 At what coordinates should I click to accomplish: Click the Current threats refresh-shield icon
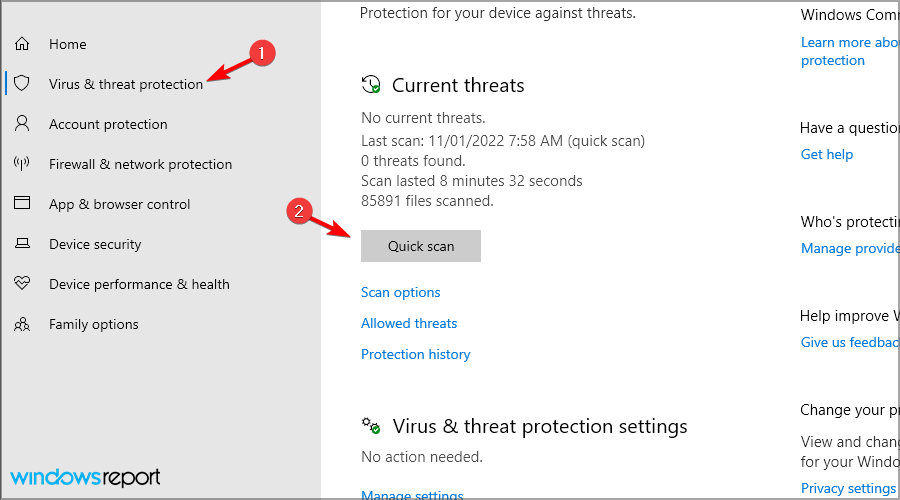pos(371,85)
